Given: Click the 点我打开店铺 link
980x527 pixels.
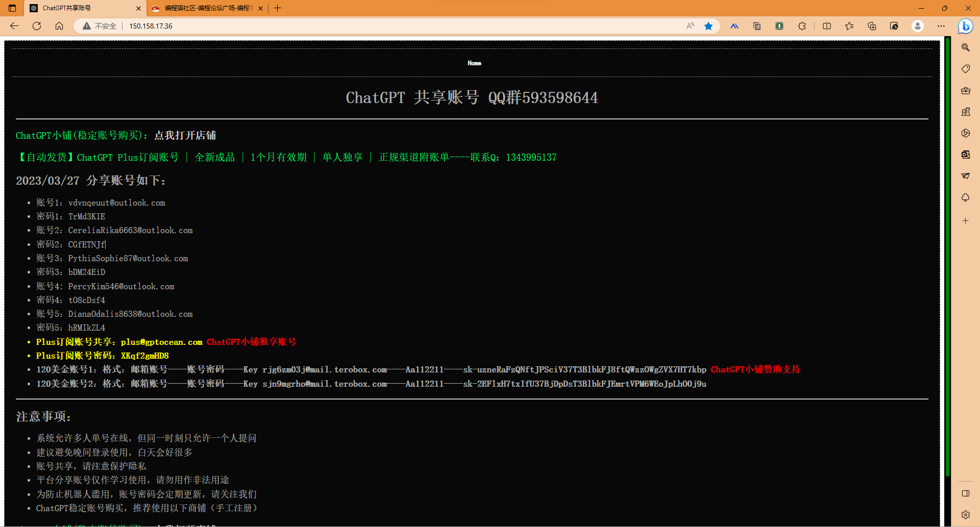Looking at the screenshot, I should [x=185, y=135].
